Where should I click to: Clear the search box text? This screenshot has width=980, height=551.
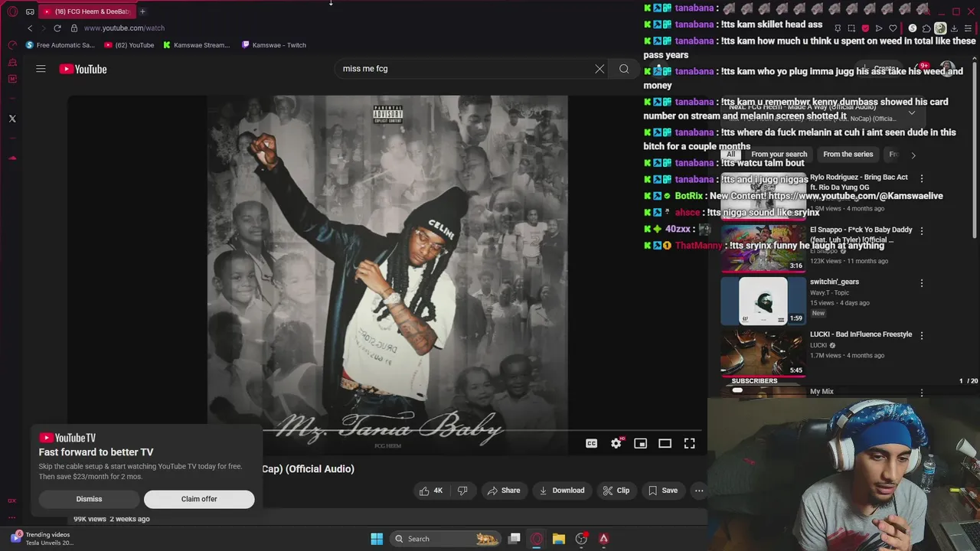[x=599, y=69]
